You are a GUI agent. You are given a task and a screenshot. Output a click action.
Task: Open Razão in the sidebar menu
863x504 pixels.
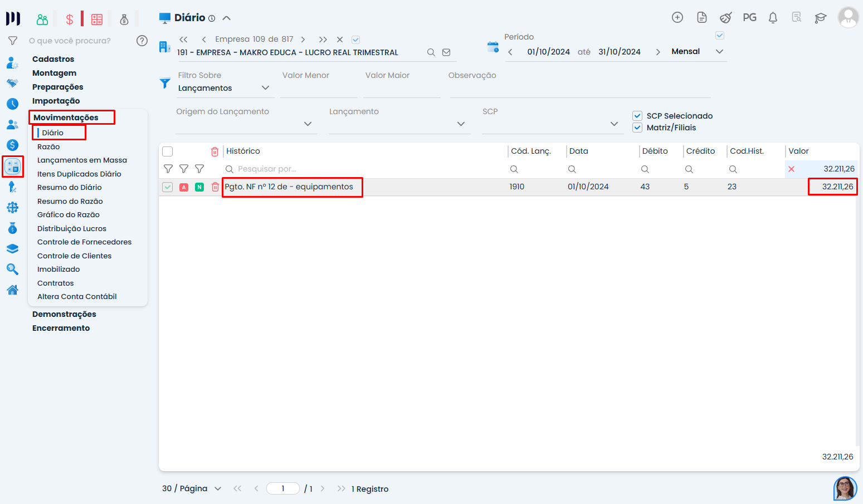click(x=48, y=146)
